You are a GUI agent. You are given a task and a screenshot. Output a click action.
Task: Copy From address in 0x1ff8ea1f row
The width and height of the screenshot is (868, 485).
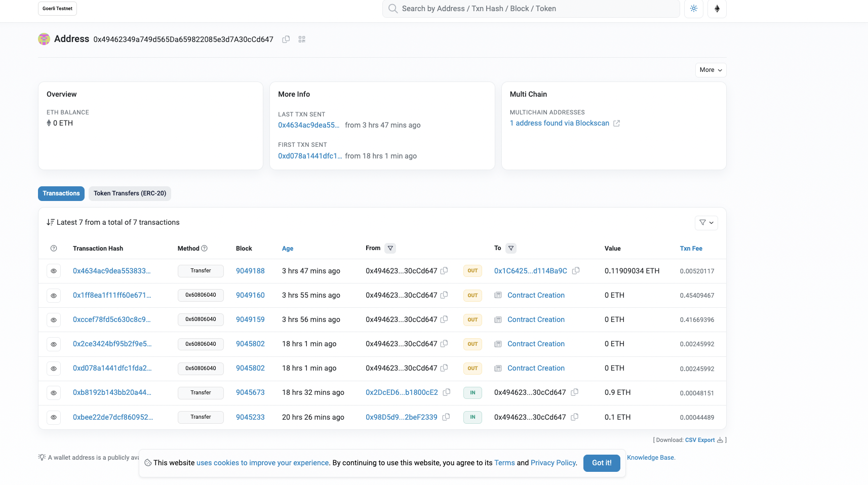(444, 295)
